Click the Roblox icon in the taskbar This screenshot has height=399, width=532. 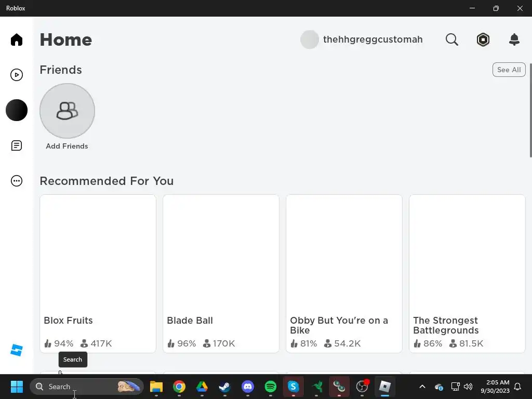click(x=385, y=387)
